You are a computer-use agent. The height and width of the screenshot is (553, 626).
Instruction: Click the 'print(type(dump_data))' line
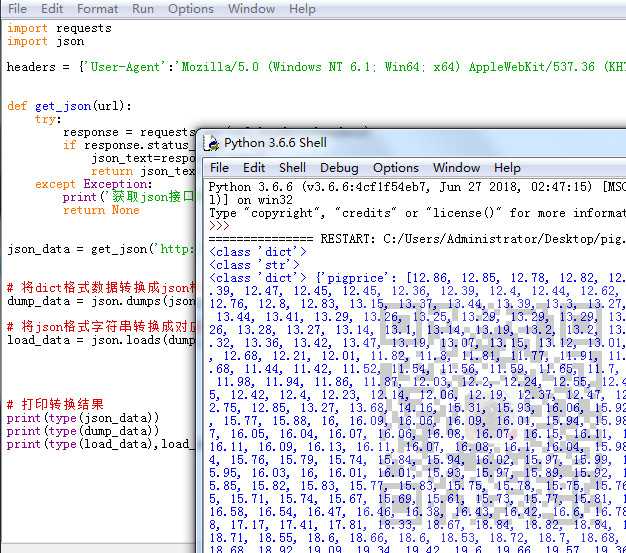[x=83, y=431]
